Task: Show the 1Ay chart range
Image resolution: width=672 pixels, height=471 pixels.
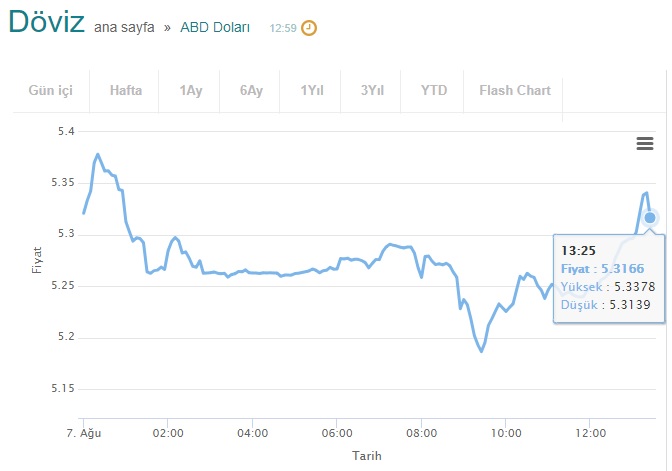Action: click(x=189, y=90)
